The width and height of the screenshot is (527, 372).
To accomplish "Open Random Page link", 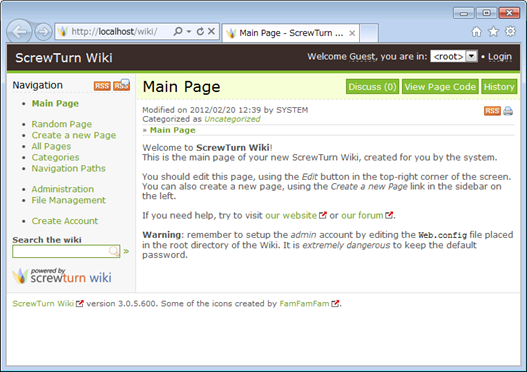I will click(x=62, y=124).
